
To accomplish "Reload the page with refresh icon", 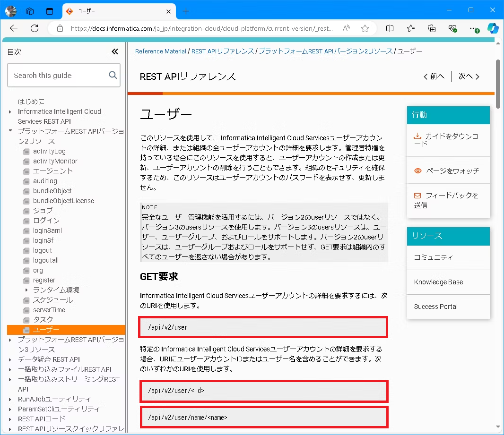I will coord(35,28).
